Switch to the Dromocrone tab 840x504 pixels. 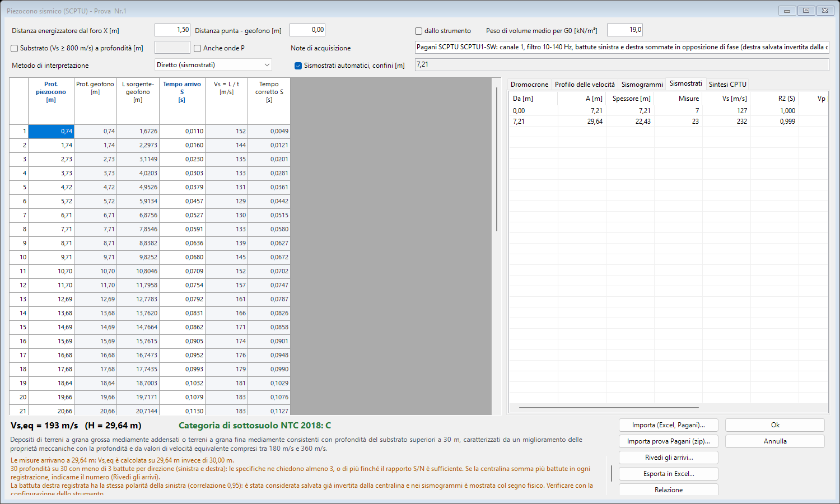[x=529, y=84]
